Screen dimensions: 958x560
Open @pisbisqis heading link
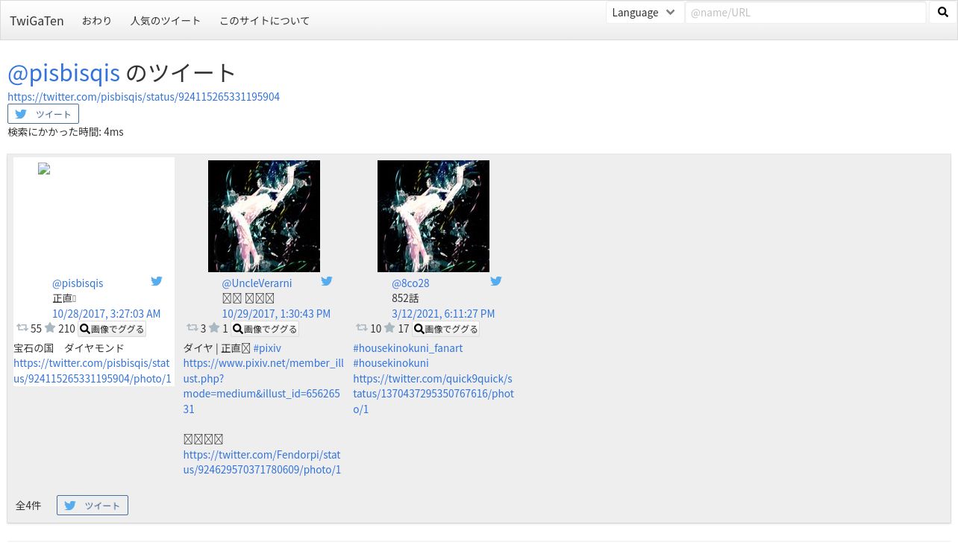(x=63, y=72)
